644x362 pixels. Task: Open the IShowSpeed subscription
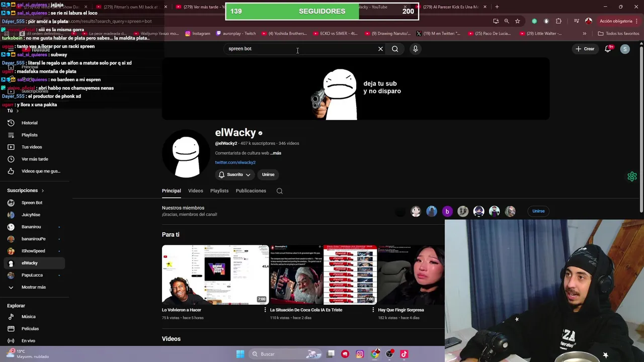(33, 251)
